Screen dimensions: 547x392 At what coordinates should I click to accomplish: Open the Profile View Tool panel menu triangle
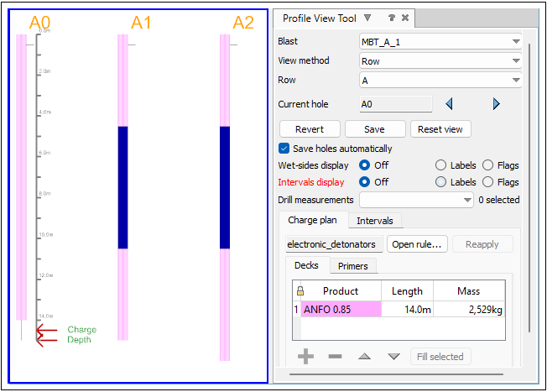(x=367, y=18)
